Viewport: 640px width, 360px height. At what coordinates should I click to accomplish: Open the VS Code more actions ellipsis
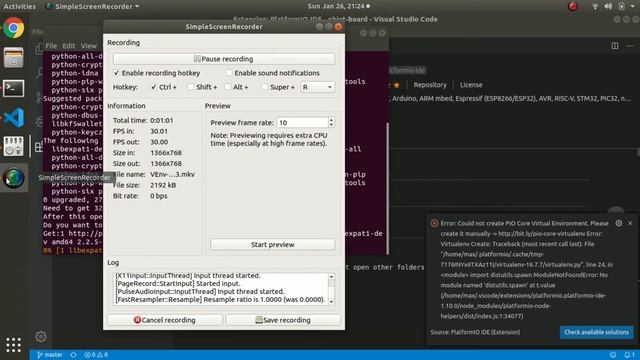[630, 46]
